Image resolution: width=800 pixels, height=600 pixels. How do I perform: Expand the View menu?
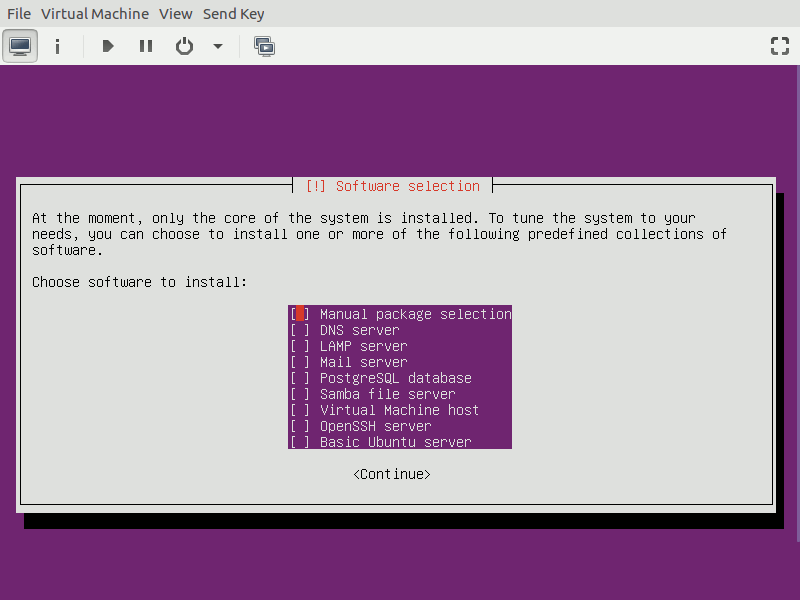click(176, 14)
